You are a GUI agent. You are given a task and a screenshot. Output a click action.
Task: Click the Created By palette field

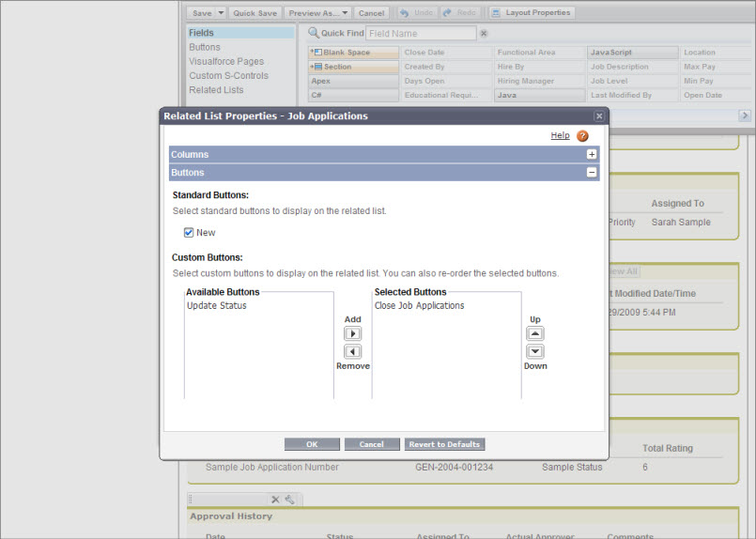point(446,67)
